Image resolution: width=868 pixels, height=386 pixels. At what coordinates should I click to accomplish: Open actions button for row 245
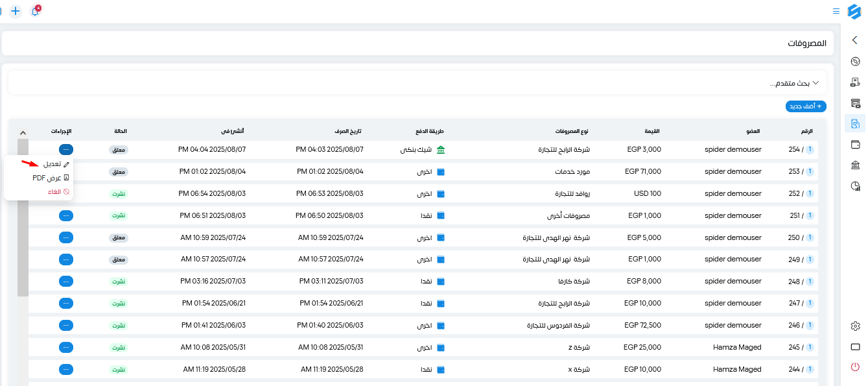[66, 348]
